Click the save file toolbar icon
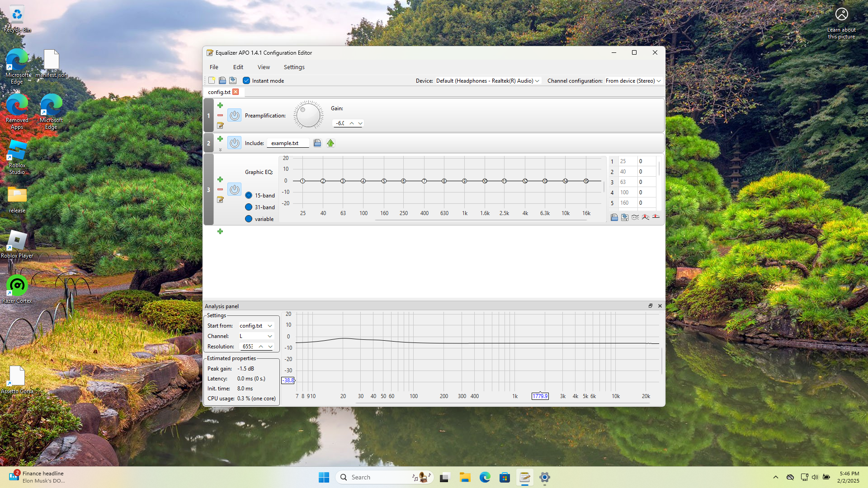Viewport: 868px width, 488px height. (233, 80)
